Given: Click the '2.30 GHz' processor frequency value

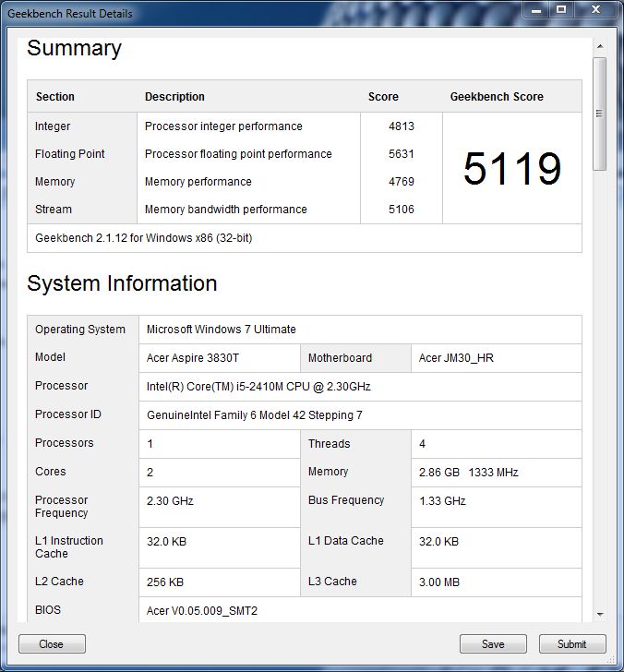Looking at the screenshot, I should (170, 500).
